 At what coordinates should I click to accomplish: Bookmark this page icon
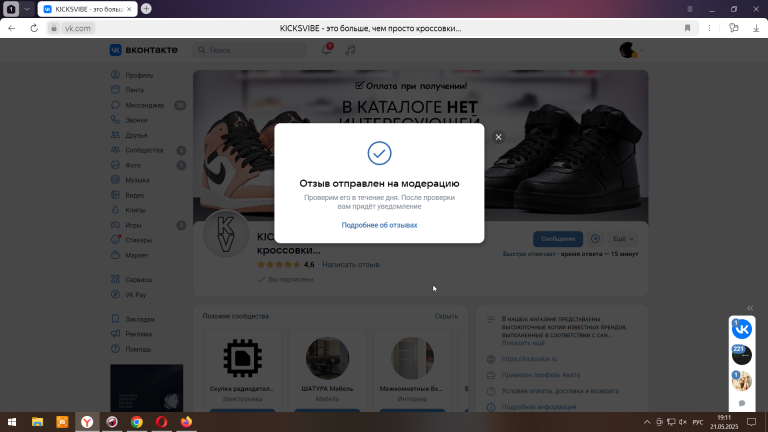(x=687, y=28)
